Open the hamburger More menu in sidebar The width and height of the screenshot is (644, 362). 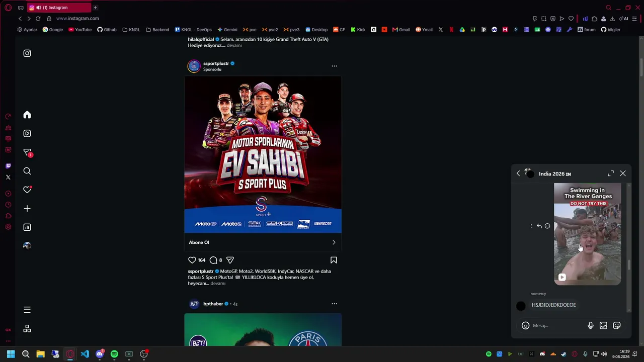point(27,310)
